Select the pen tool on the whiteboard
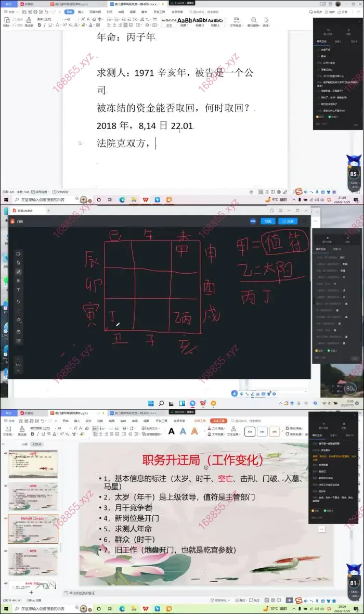This screenshot has height=614, width=364. coord(18,272)
